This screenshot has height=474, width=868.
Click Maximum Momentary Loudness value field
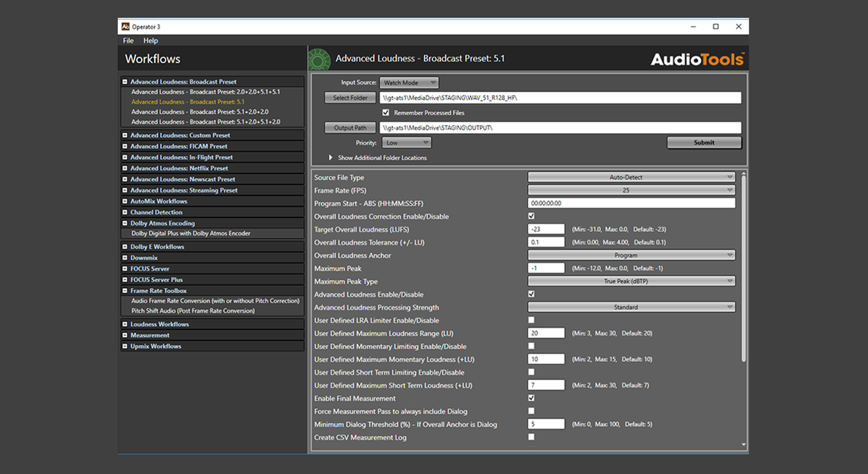tap(546, 359)
